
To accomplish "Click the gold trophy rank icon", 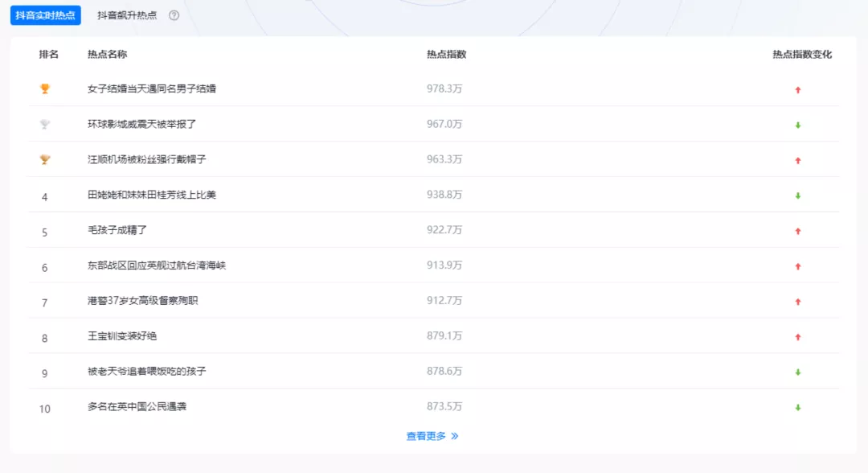I will coord(45,88).
